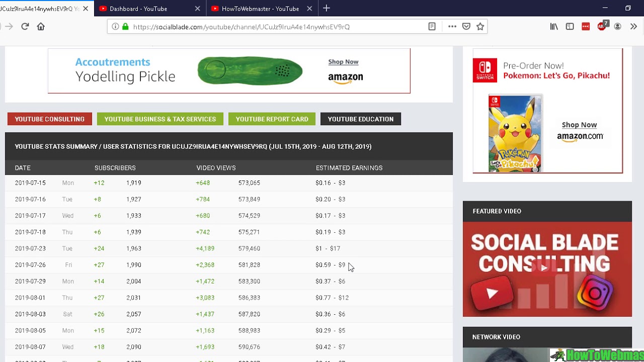Open the page actions three-dot menu
Image resolution: width=644 pixels, height=362 pixels.
pos(452,27)
